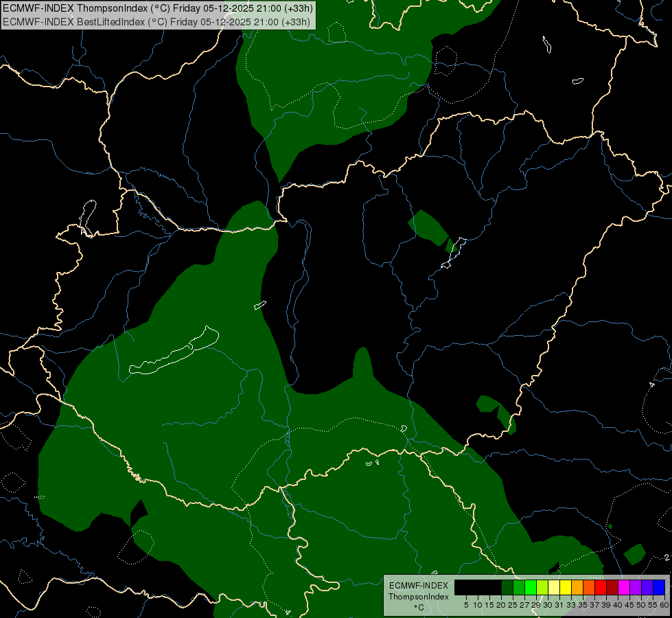Click the legend scale value 33
This screenshot has width=672, height=618.
[x=571, y=605]
